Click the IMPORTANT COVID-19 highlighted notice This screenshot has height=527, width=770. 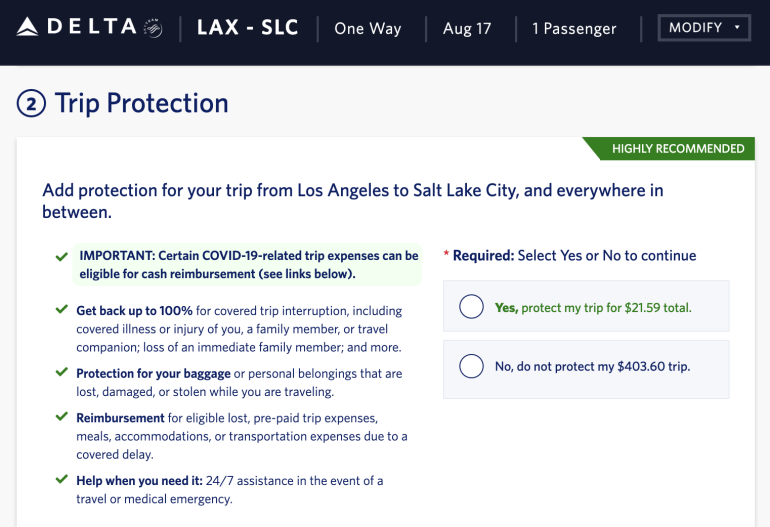click(x=247, y=265)
